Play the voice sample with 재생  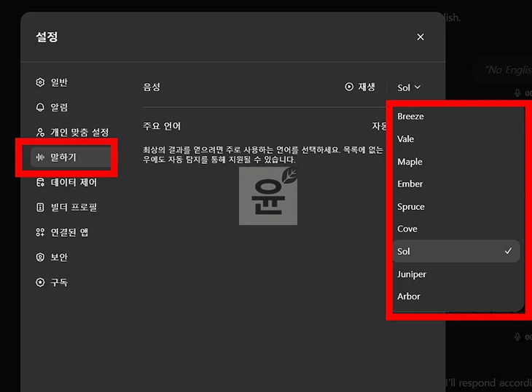click(x=360, y=87)
